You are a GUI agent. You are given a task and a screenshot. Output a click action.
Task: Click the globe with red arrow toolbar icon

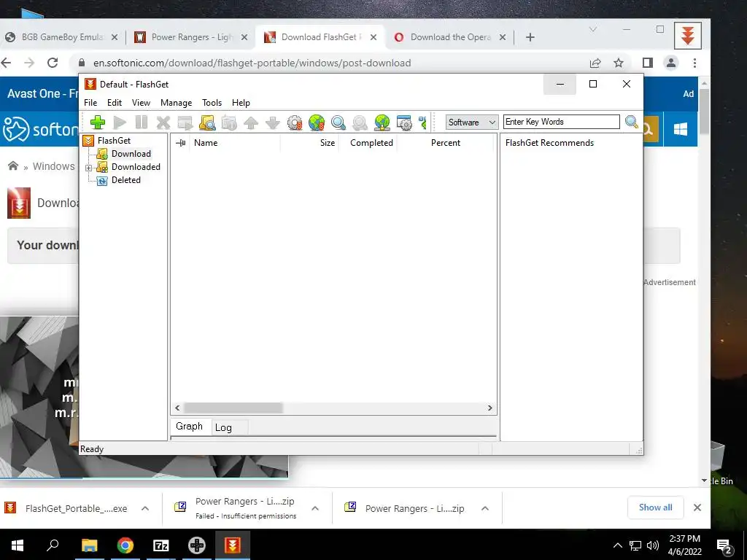click(317, 122)
